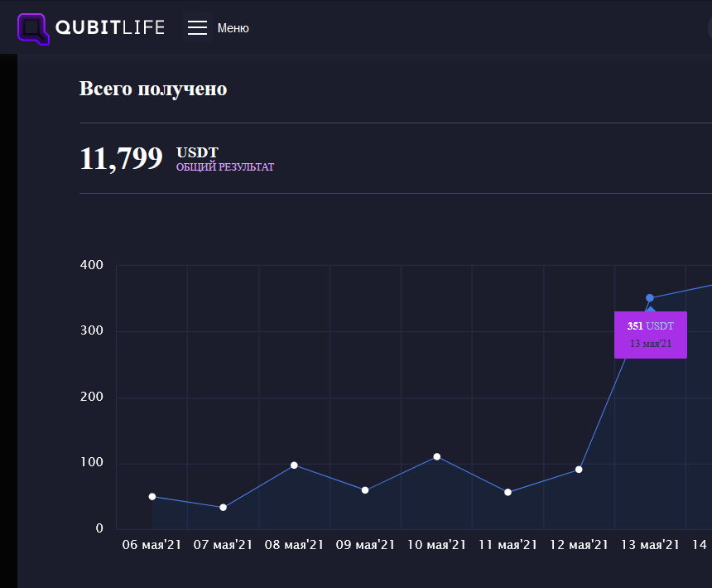The width and height of the screenshot is (712, 588).
Task: Click the highlighted blue 13 мая'21 point
Action: tap(650, 298)
